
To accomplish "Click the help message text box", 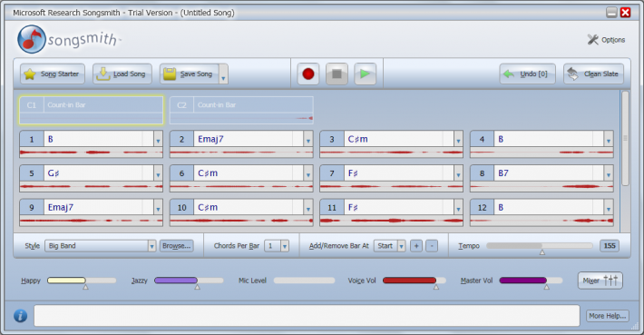I will pyautogui.click(x=307, y=316).
